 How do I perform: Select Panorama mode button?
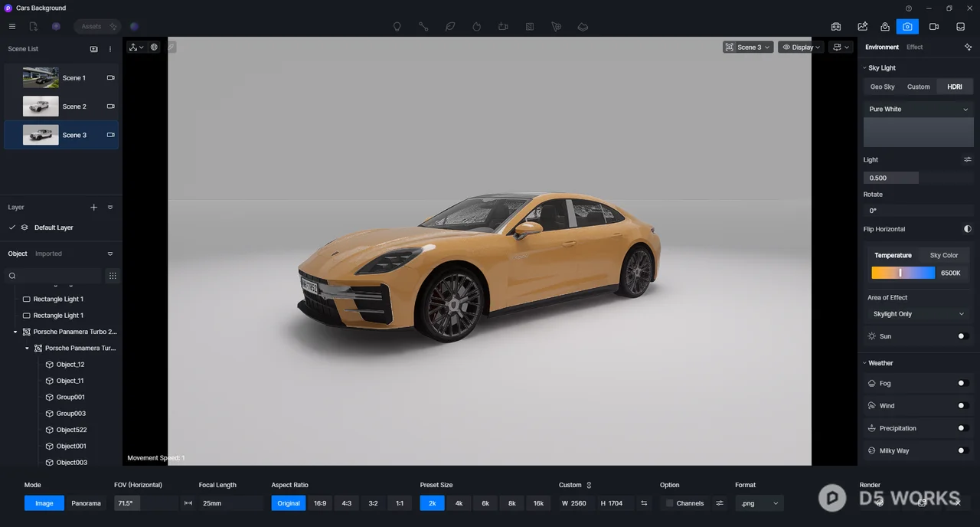(x=86, y=503)
